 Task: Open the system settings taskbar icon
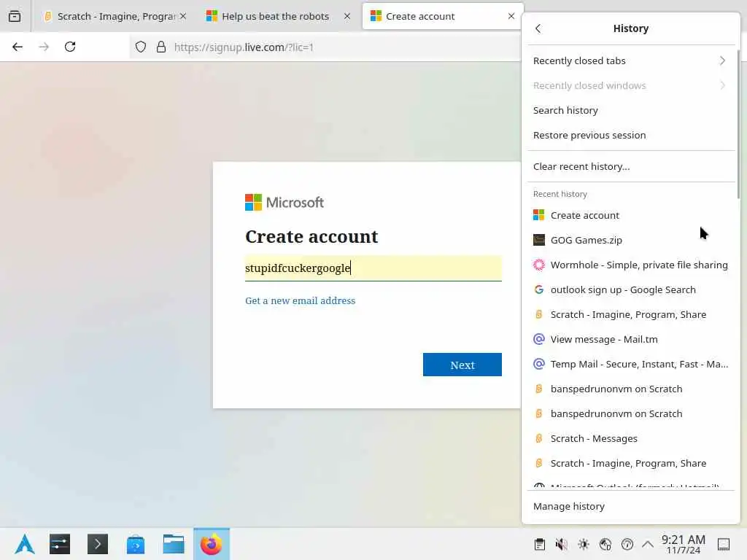click(60, 544)
